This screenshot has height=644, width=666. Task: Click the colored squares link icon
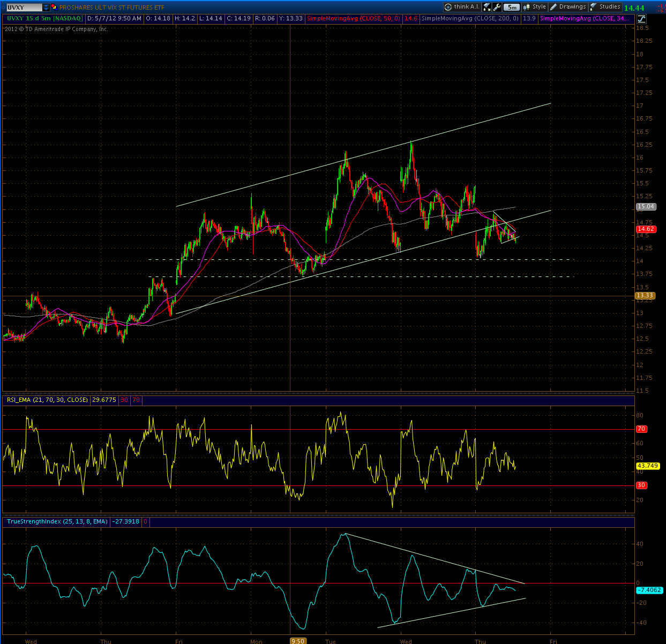click(54, 8)
